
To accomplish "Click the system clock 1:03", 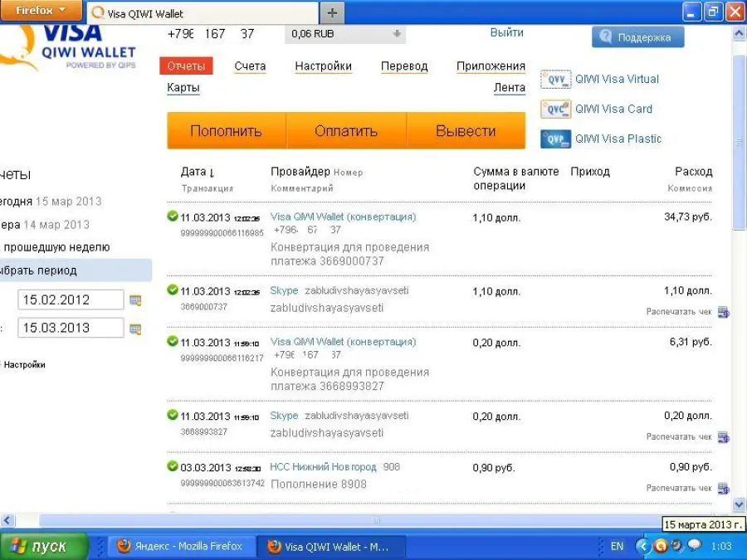I will tap(720, 546).
